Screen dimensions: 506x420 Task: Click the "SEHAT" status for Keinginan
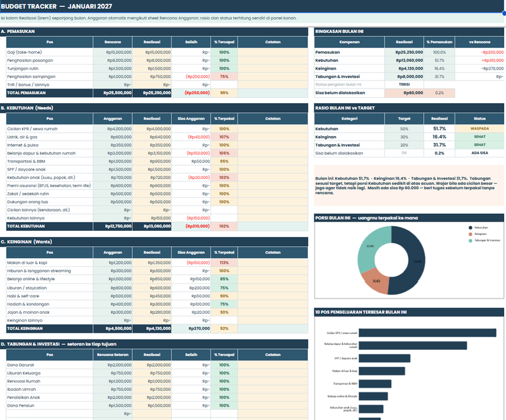click(479, 137)
